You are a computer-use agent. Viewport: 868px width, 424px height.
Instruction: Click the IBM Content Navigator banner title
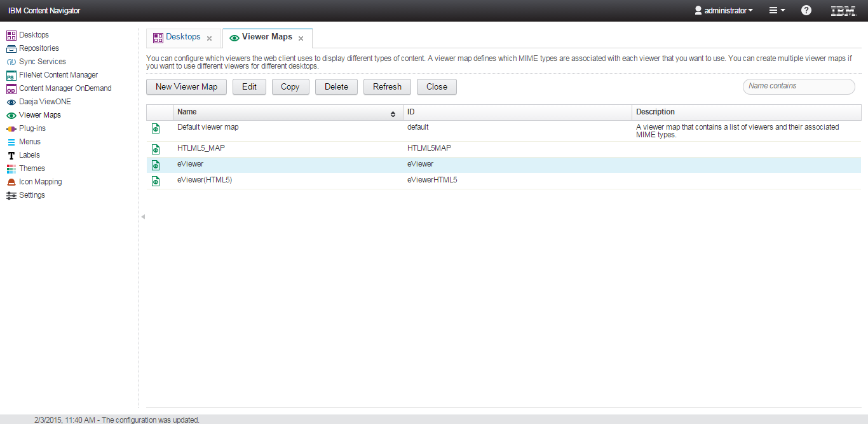point(44,11)
